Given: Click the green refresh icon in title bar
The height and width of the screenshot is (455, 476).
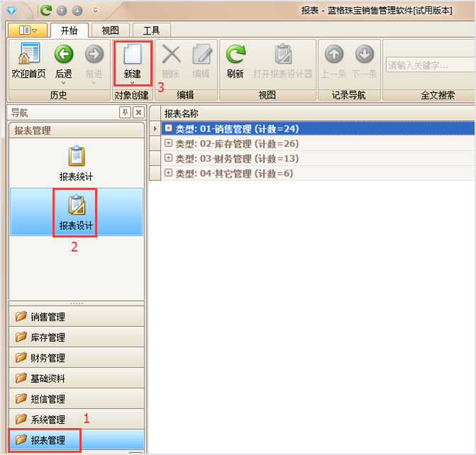Looking at the screenshot, I should point(46,10).
